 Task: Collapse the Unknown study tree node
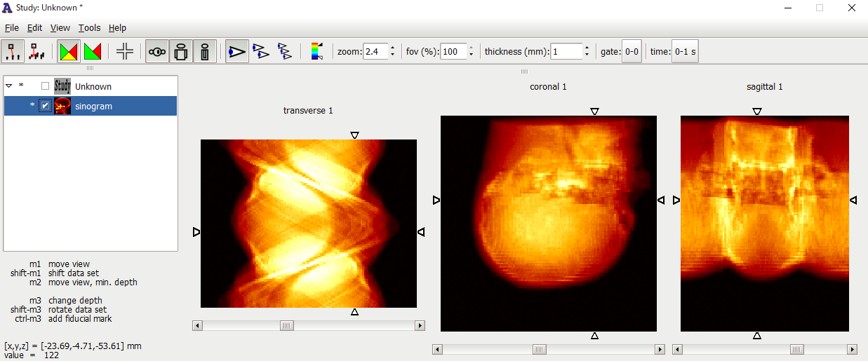9,86
